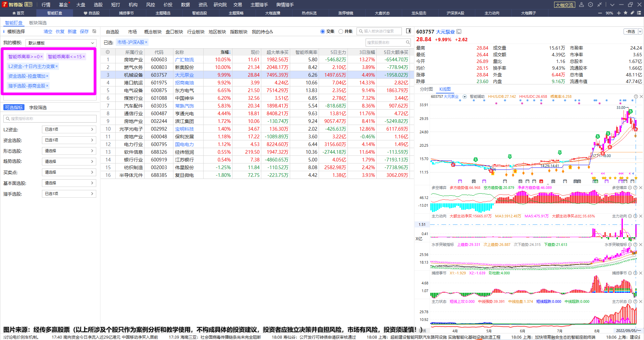Remove the 智能乖离率<=15 filter tag

(x=84, y=57)
